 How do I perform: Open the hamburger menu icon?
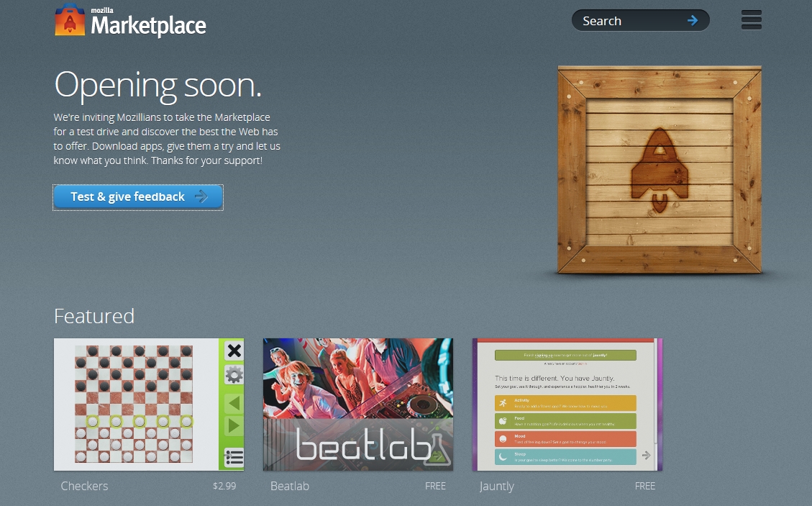pos(752,19)
